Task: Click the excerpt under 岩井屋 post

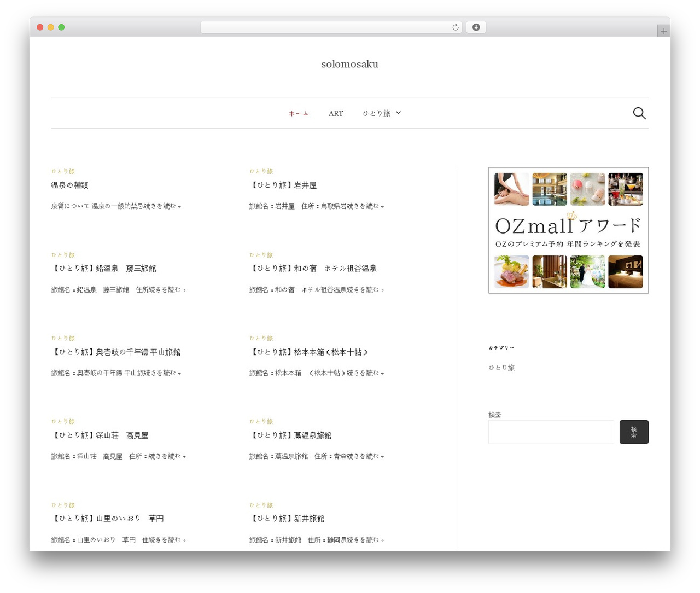Action: [317, 206]
